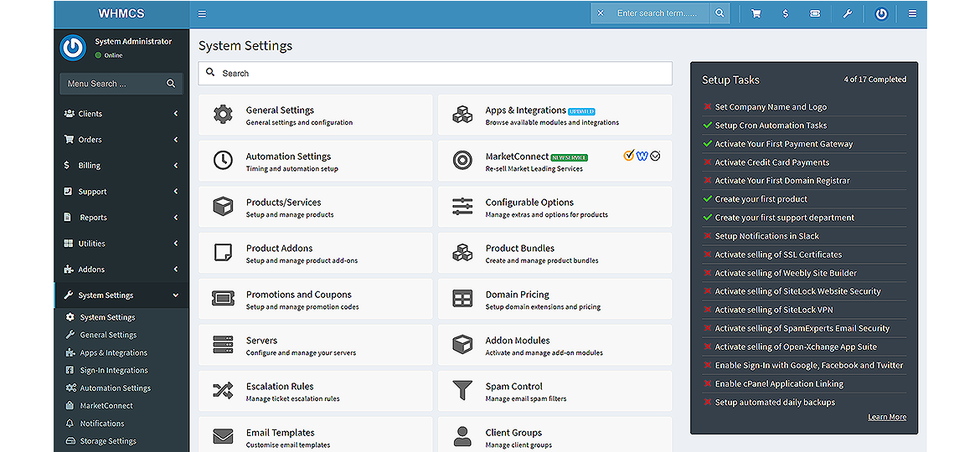Image resolution: width=980 pixels, height=452 pixels.
Task: Click the Servers rack icon
Action: click(x=223, y=345)
